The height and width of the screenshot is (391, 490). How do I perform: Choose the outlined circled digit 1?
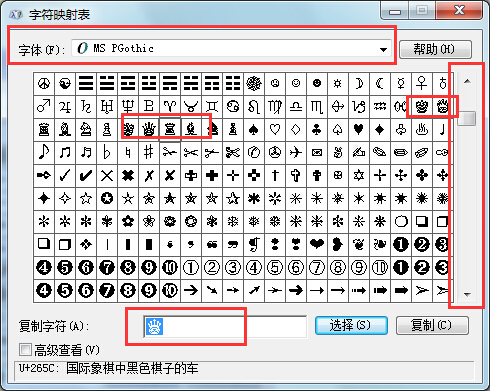click(x=191, y=267)
